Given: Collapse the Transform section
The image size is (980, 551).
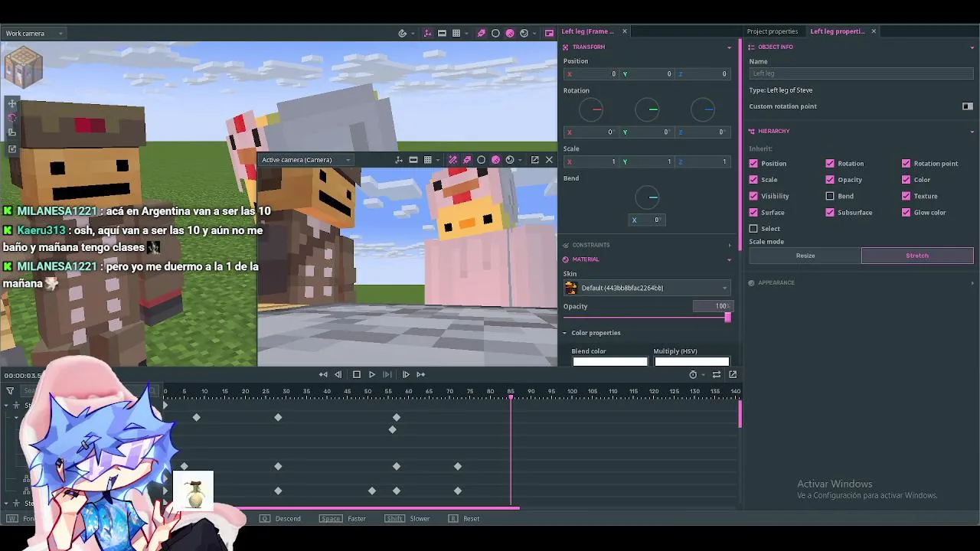Looking at the screenshot, I should (x=729, y=47).
